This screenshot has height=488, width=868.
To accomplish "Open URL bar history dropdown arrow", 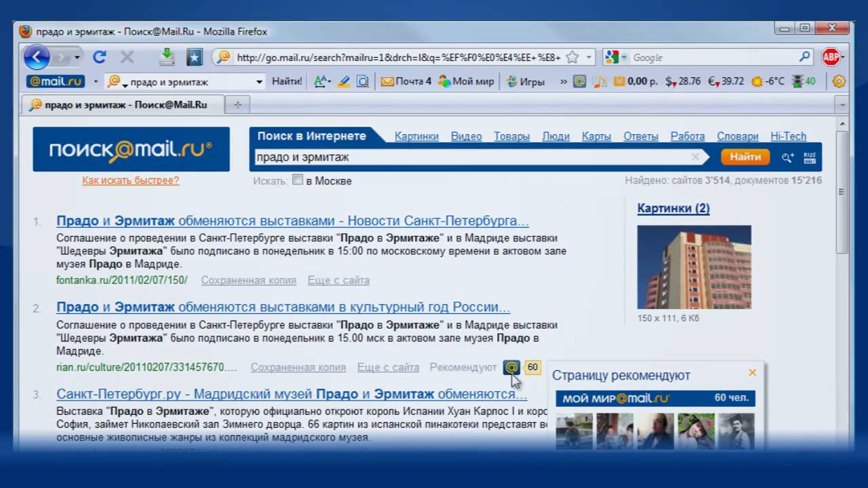I will coord(589,58).
